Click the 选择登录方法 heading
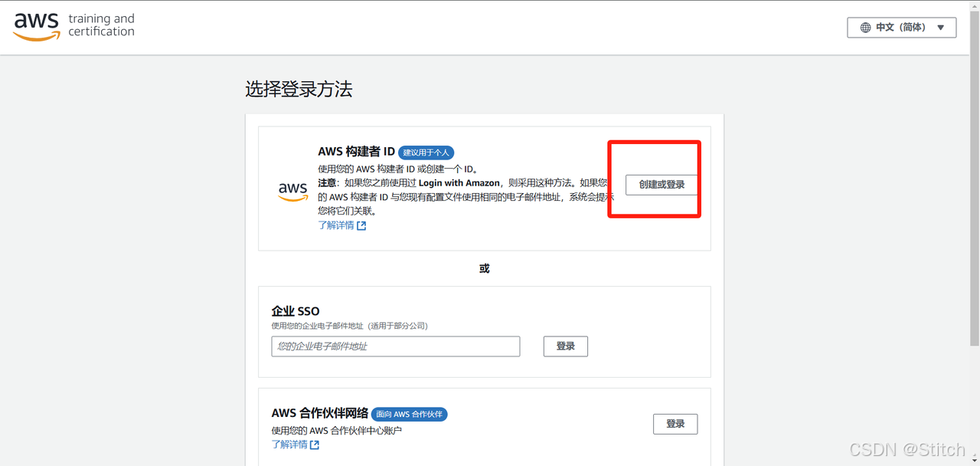Viewport: 980px width, 466px height. click(299, 89)
